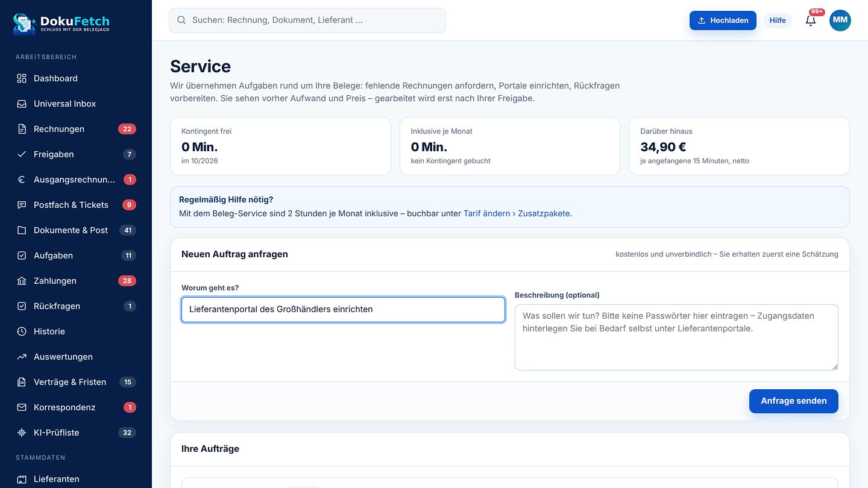
Task: Click the Aufgaben checkbox icon
Action: [x=22, y=255]
